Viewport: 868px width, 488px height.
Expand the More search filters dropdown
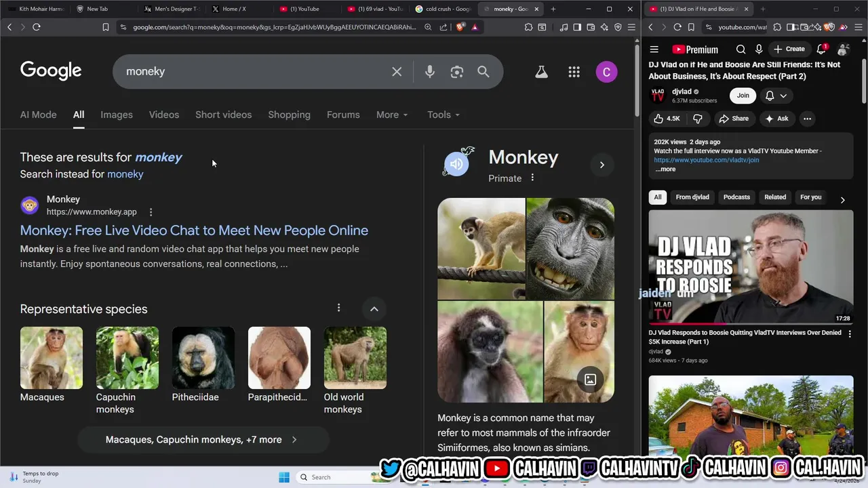pyautogui.click(x=392, y=115)
